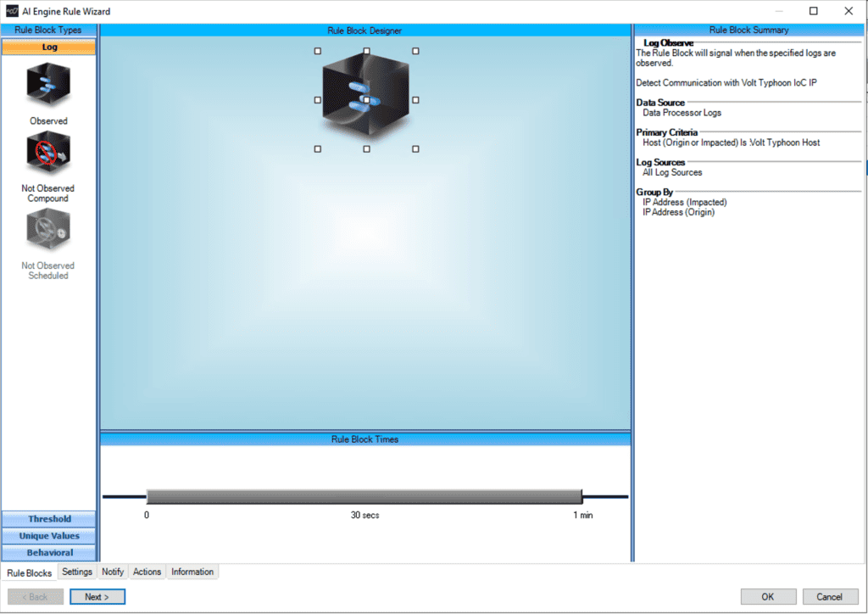Select the Observed log rule block icon

(48, 86)
